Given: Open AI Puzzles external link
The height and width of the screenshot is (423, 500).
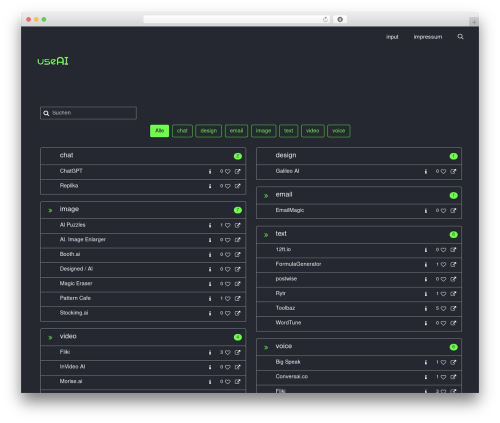Looking at the screenshot, I should pos(237,225).
